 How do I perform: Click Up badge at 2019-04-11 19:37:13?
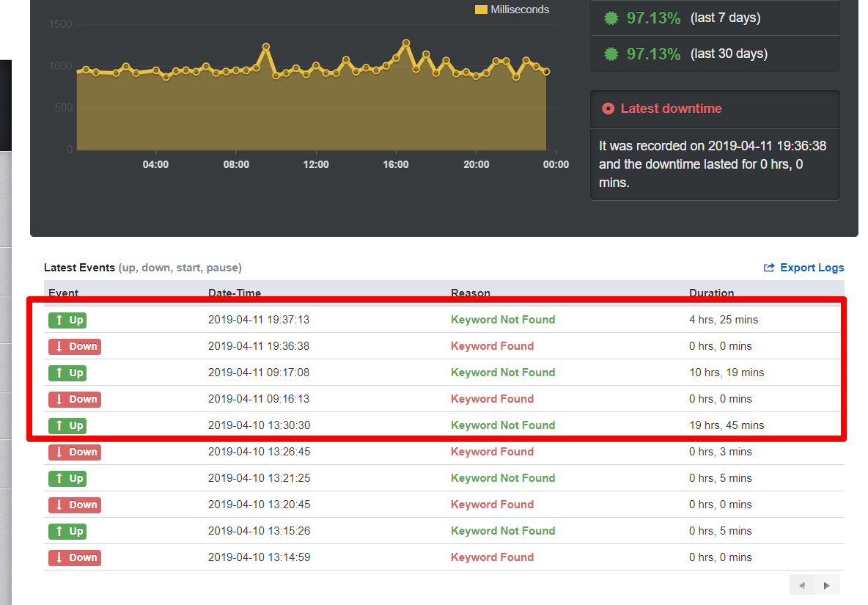67,320
